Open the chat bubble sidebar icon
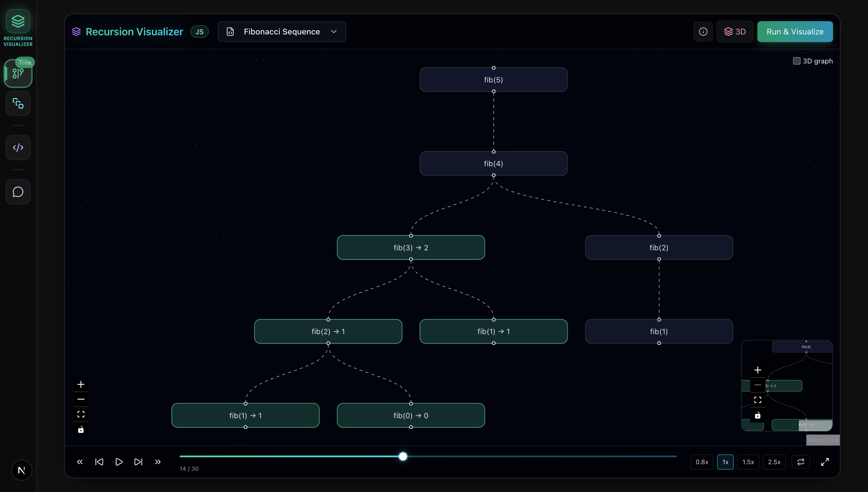The image size is (868, 492). [18, 192]
